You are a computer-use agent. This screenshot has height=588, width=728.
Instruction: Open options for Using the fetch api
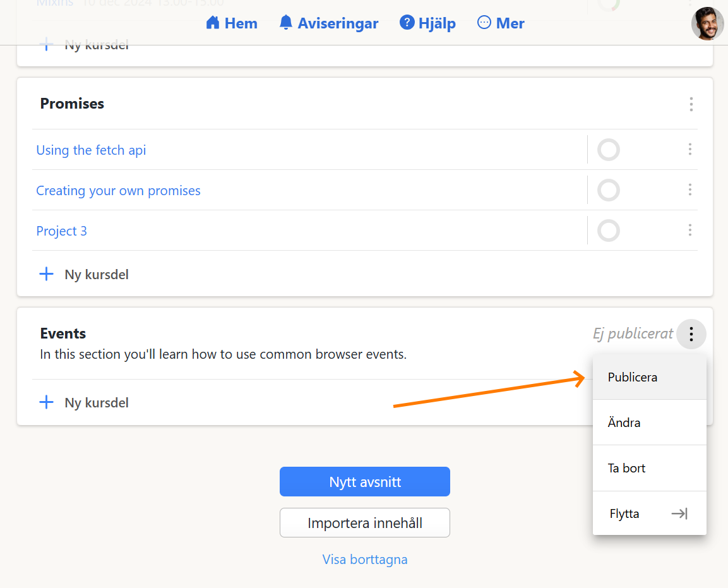click(x=689, y=150)
